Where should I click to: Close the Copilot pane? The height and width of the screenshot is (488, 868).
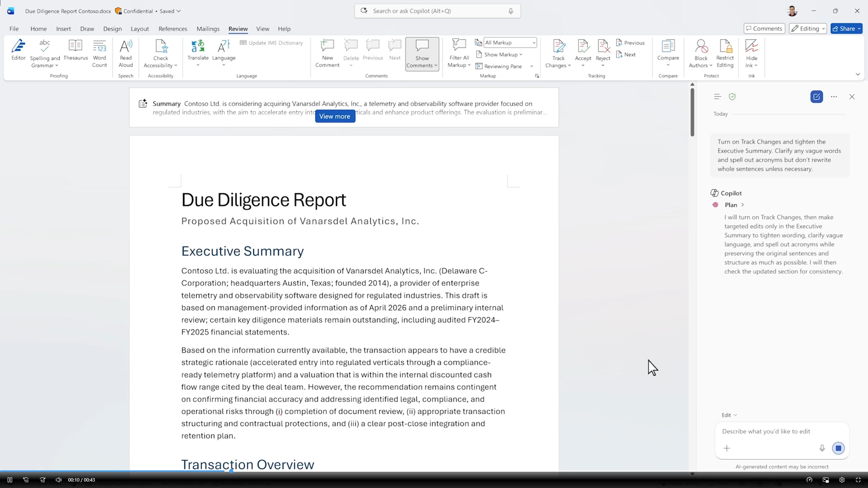click(x=852, y=97)
